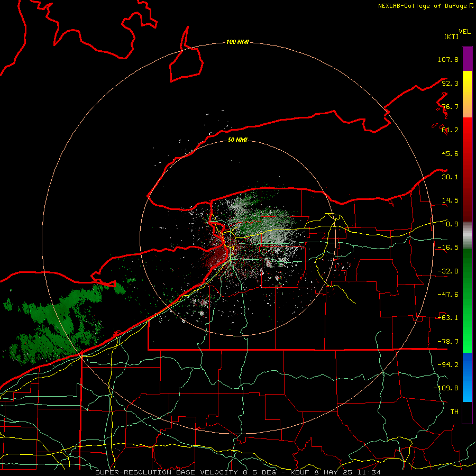Click the purple segment of velocity color bar
Viewport: 476px width, 476px height.
pyautogui.click(x=467, y=59)
